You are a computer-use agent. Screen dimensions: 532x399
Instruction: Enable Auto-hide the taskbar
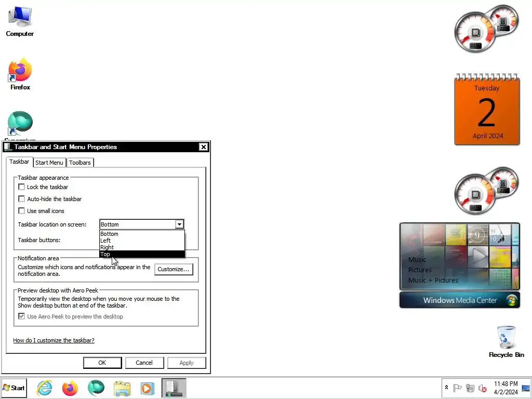[21, 199]
